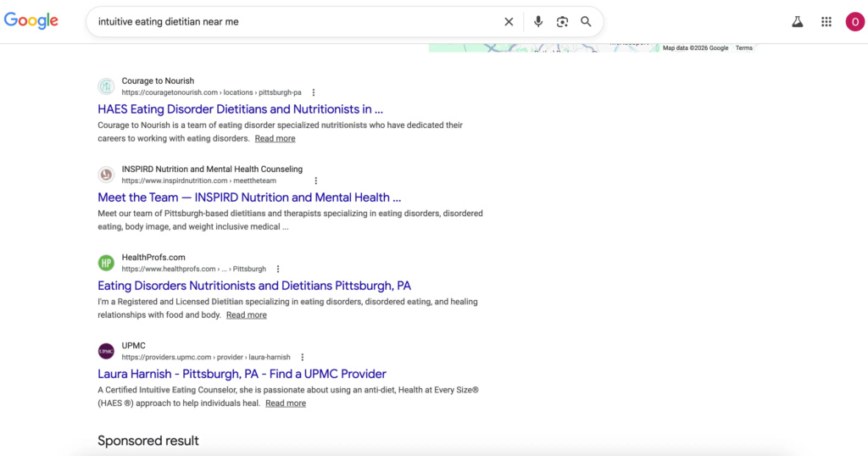Click the HealthProfs.com site name
868x456 pixels.
coord(153,258)
